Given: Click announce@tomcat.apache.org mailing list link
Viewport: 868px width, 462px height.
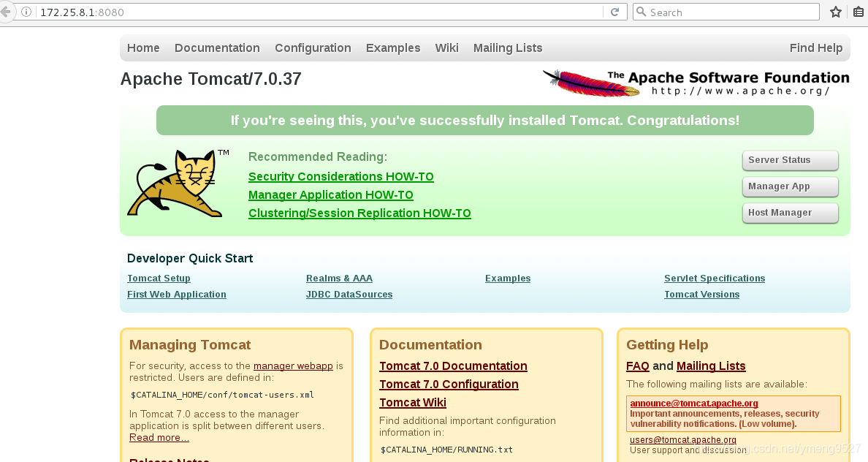Looking at the screenshot, I should pyautogui.click(x=694, y=404).
